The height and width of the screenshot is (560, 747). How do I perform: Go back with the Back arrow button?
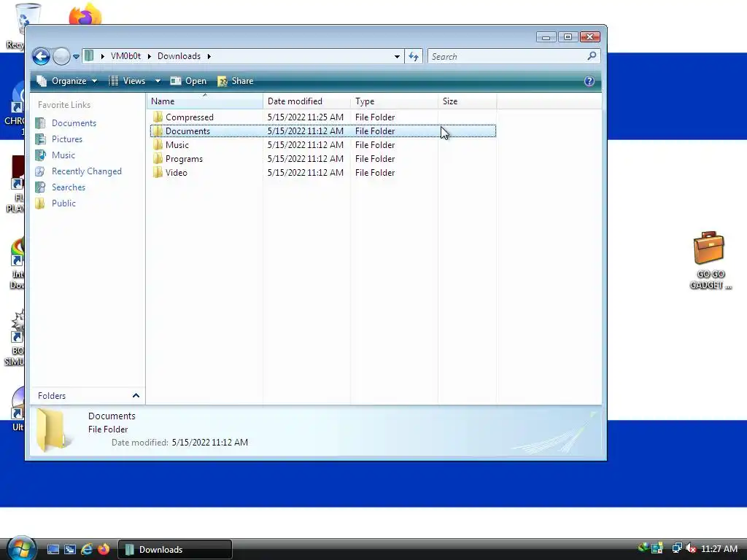coord(41,56)
